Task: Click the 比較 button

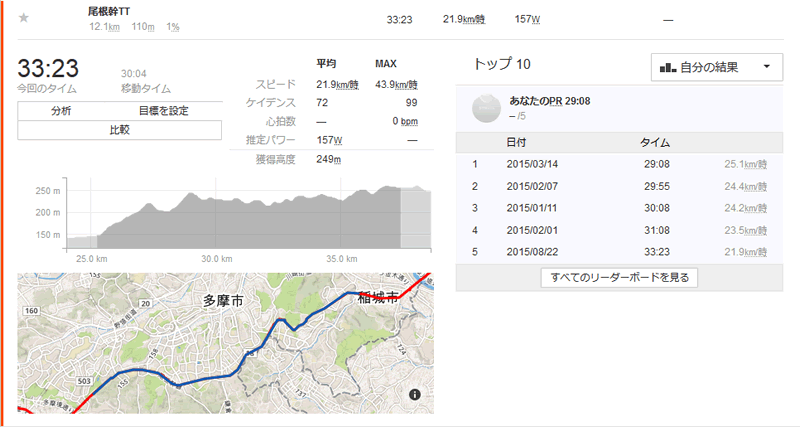Action: (119, 130)
